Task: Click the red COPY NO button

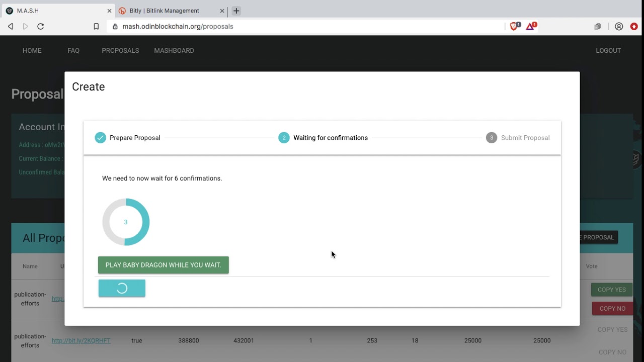Action: [612, 308]
